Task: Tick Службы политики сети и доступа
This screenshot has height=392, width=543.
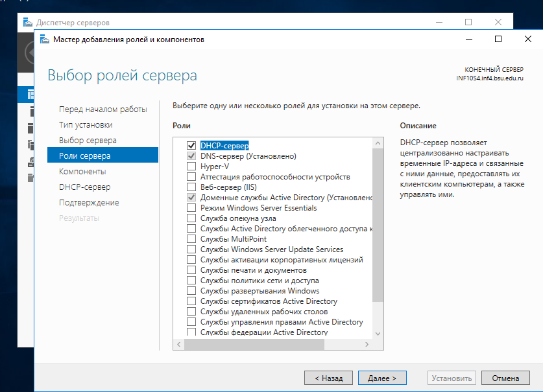Action: 191,281
